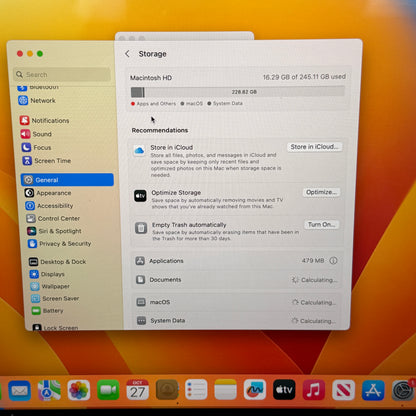Open Reminders from the Dock

[x=196, y=390]
